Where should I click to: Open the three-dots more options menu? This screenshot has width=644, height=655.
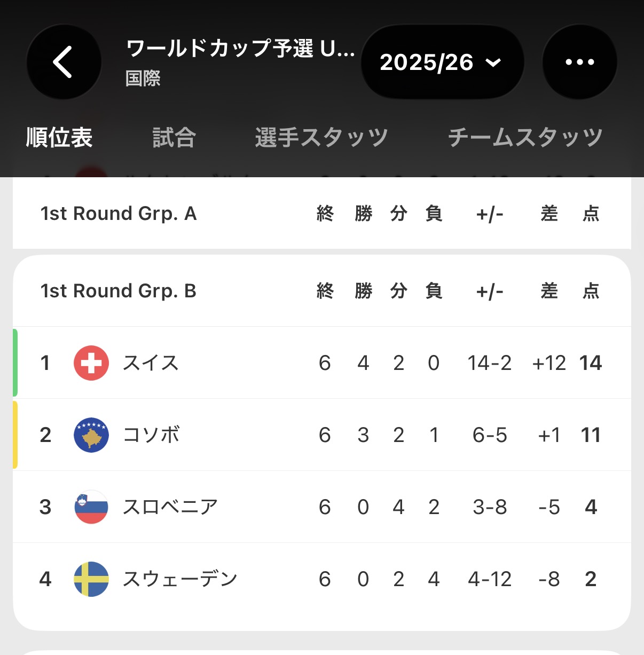(x=580, y=62)
